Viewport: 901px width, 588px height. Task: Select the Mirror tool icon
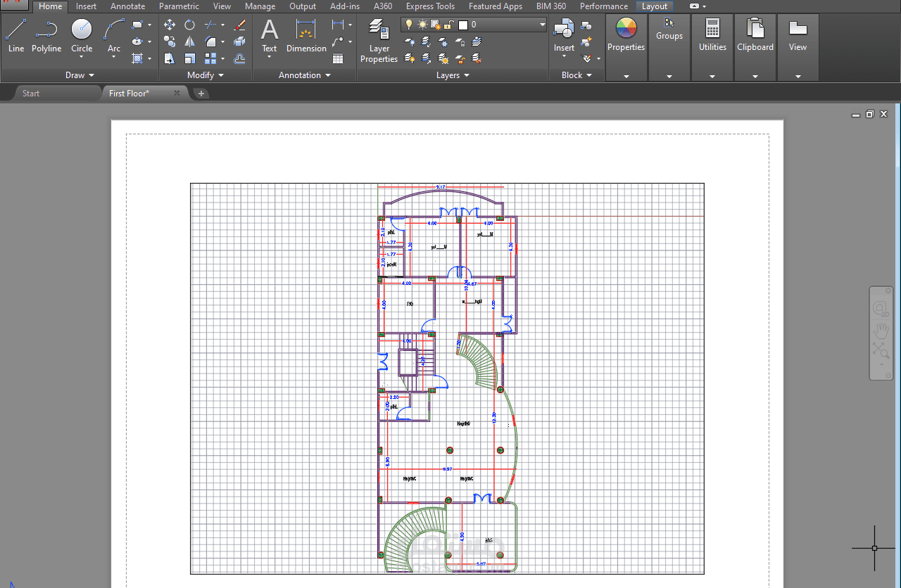tap(189, 41)
